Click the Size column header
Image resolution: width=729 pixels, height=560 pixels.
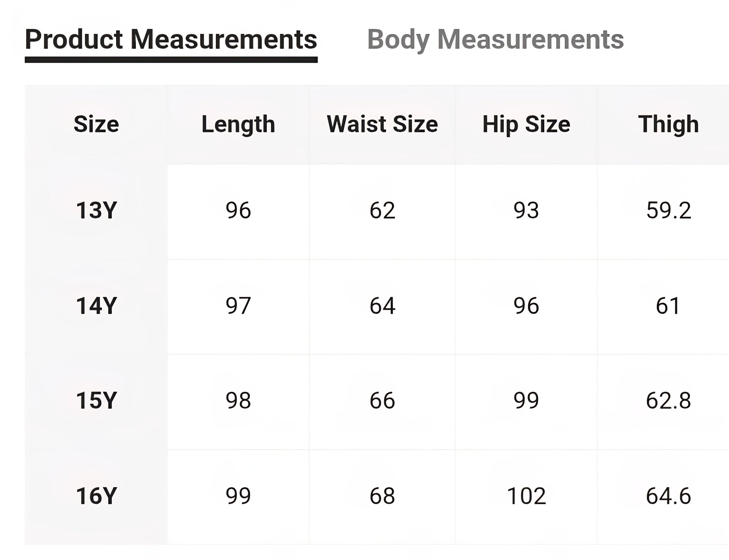click(x=96, y=124)
